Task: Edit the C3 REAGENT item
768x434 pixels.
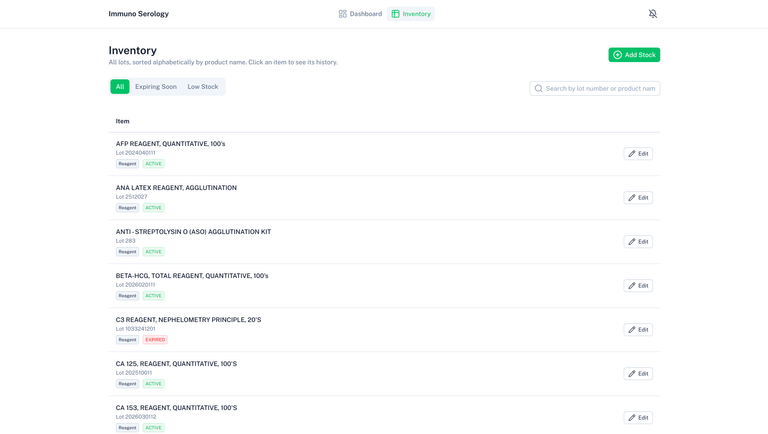Action: [x=638, y=330]
